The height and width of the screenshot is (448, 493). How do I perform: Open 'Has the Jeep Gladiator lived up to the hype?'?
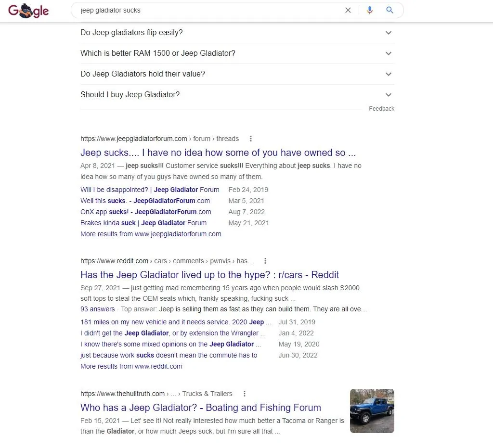[x=209, y=275]
